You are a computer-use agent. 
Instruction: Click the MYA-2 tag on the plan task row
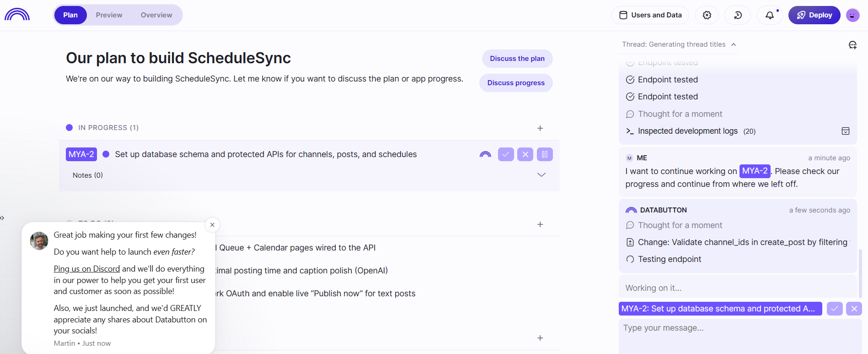81,154
